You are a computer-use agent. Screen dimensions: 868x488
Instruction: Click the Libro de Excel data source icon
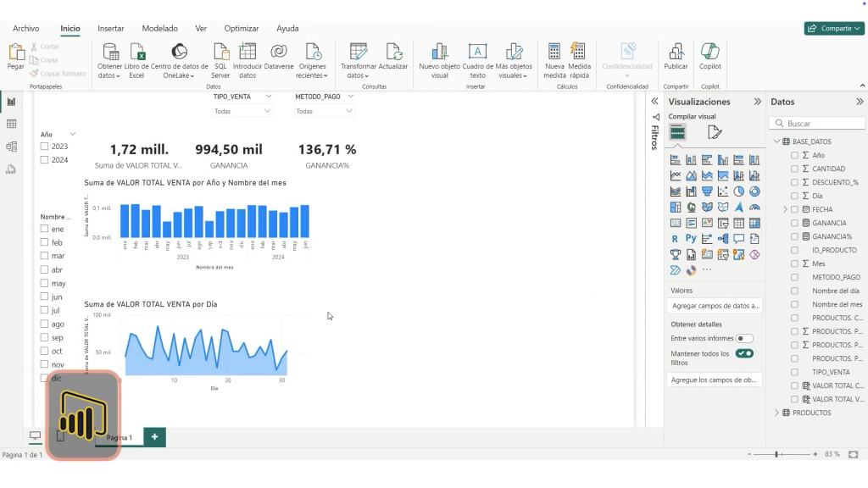click(x=136, y=53)
